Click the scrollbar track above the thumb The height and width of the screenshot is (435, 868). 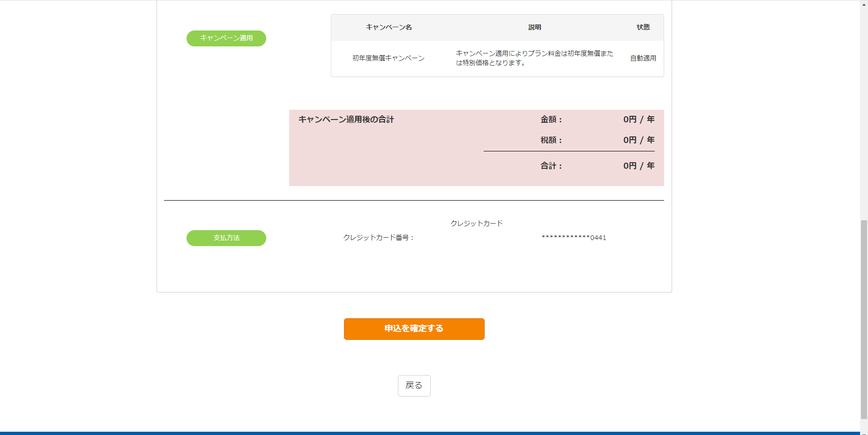pyautogui.click(x=864, y=112)
